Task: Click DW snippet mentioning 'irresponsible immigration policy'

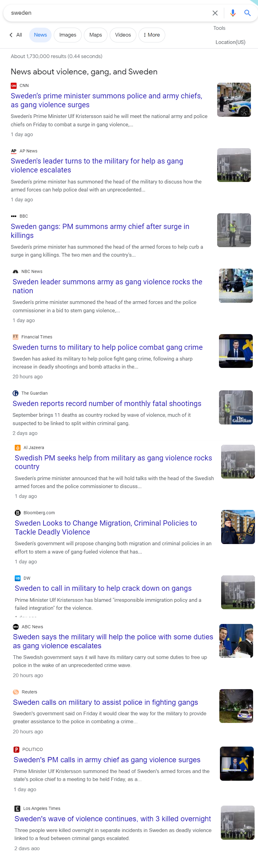Action: click(x=108, y=604)
